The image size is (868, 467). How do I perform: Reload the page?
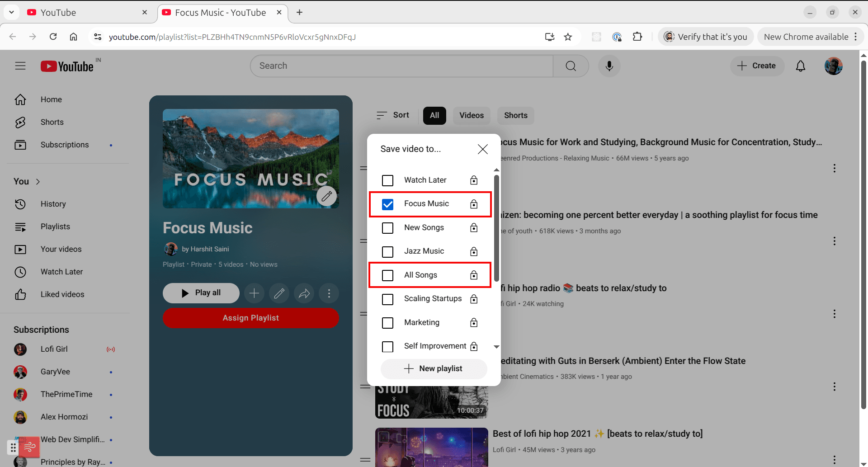click(x=53, y=37)
